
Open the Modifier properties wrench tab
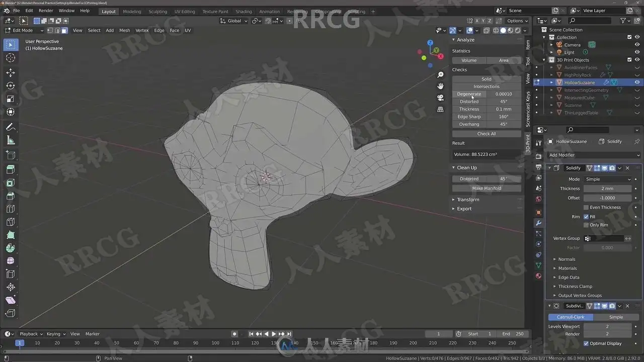tap(538, 223)
